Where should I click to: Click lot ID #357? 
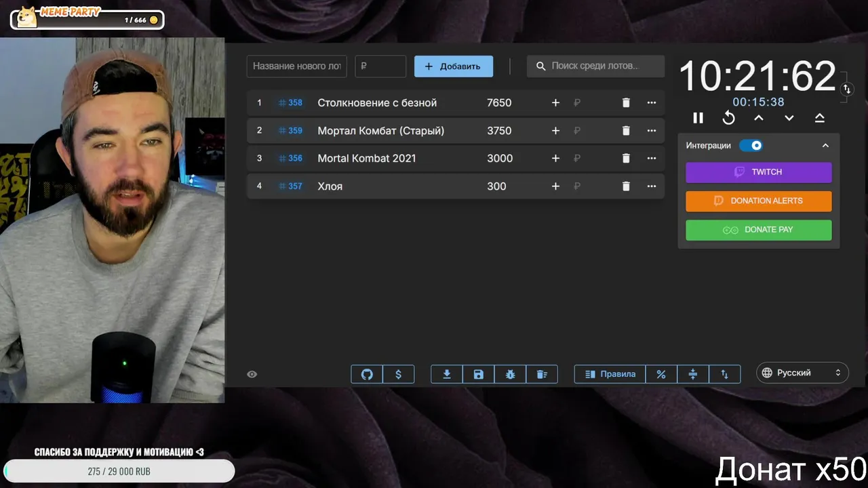click(291, 186)
